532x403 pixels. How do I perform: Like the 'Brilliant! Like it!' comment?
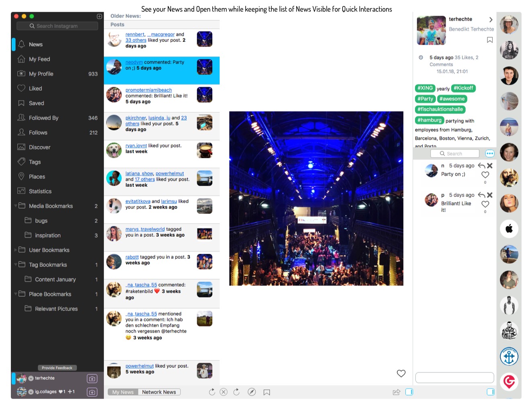pos(485,204)
